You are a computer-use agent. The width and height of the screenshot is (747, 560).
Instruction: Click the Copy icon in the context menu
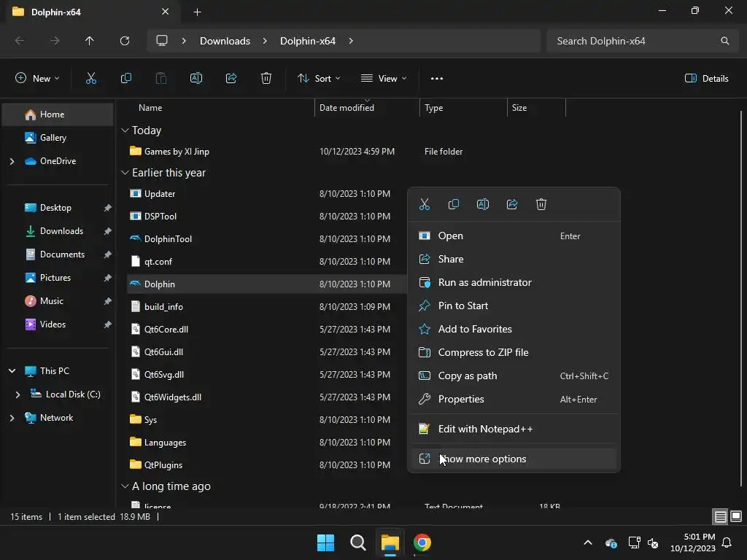[454, 204]
